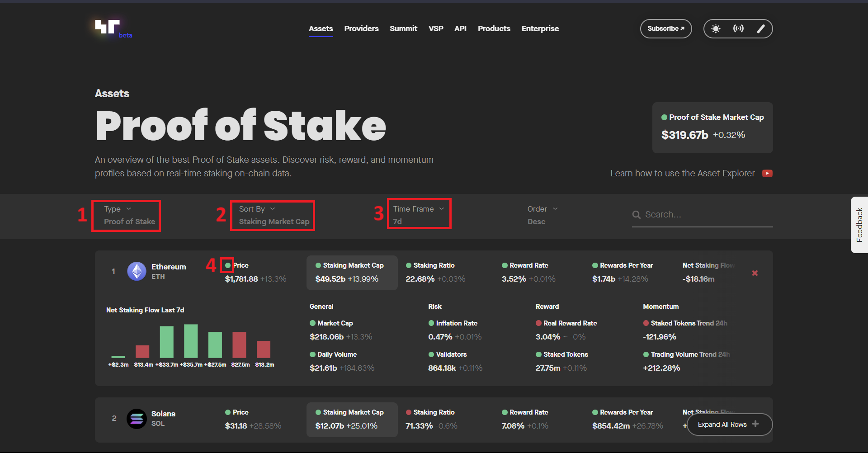
Task: Open the Providers nav tab
Action: pos(361,28)
